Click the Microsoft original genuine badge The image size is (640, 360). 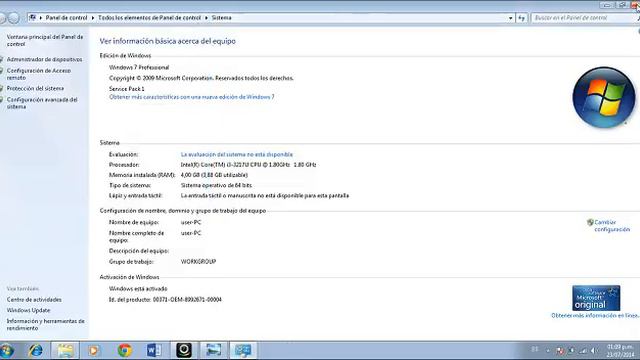(596, 298)
